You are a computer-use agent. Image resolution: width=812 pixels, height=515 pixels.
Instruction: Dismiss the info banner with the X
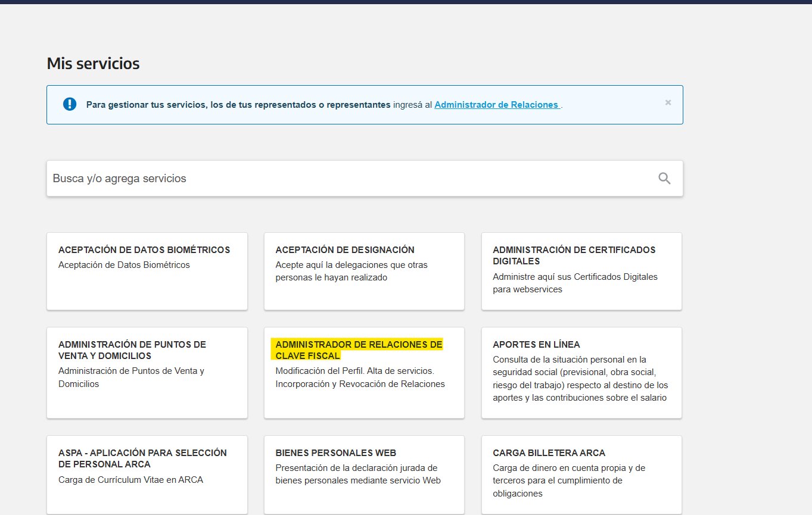click(x=668, y=102)
